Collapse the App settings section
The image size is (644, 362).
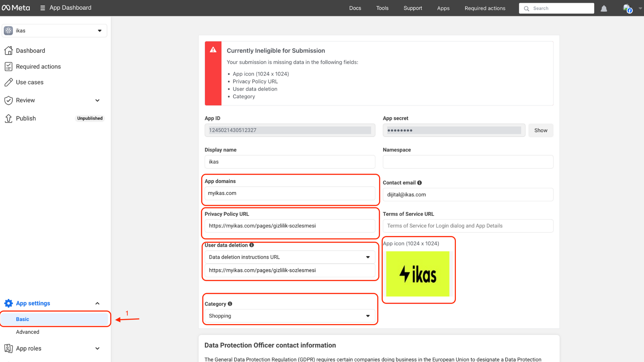pyautogui.click(x=97, y=303)
